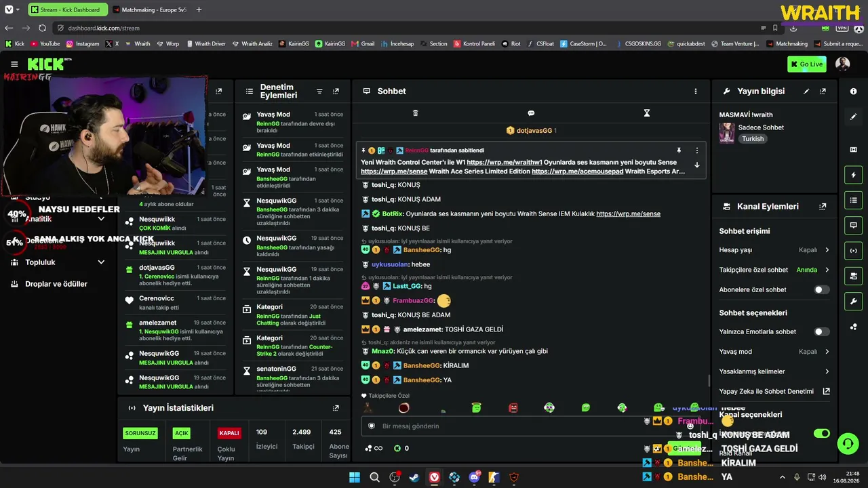The image size is (868, 488).
Task: Open Yasaklanmış kelimeler settings
Action: (774, 371)
